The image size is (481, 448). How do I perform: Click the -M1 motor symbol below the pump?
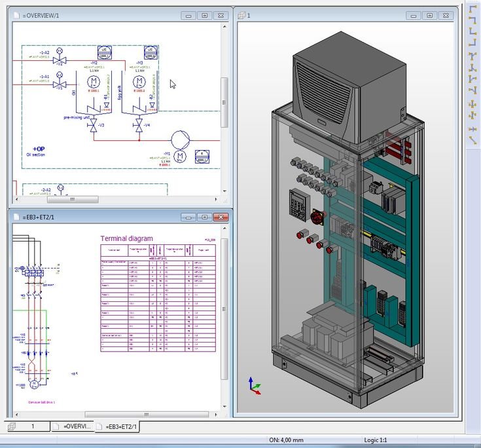[180, 156]
